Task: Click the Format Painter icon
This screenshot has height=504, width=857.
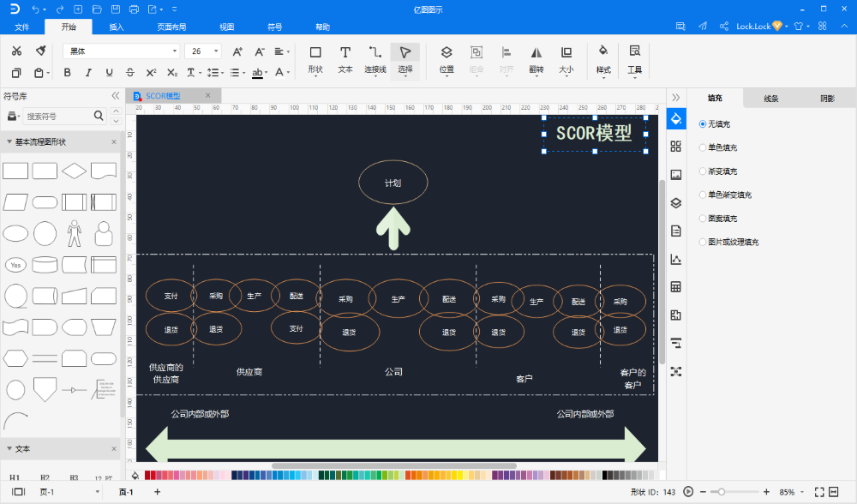Action: tap(40, 51)
